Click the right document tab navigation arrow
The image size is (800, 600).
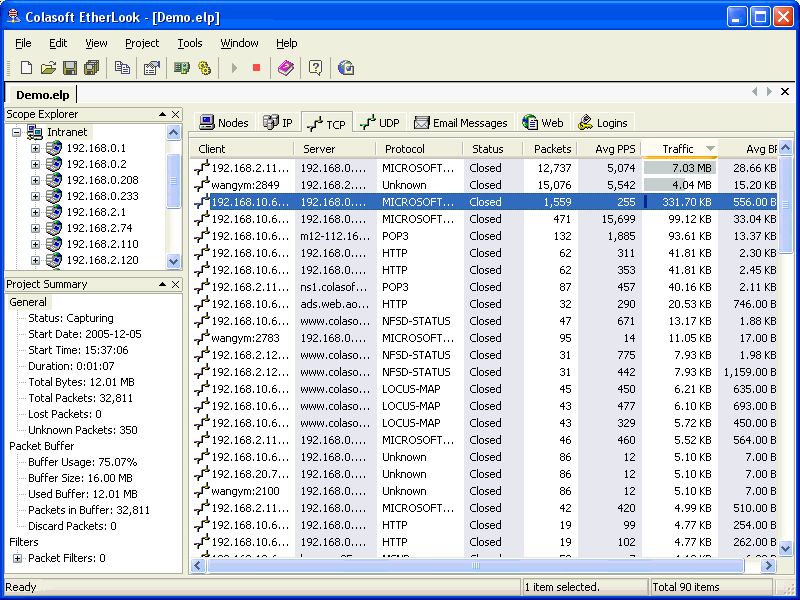click(x=769, y=92)
